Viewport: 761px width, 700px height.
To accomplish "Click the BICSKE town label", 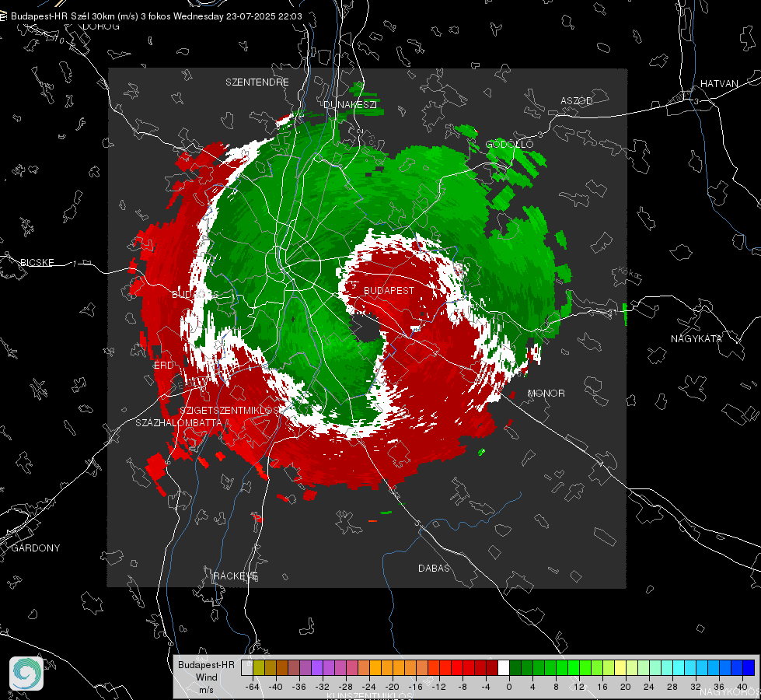I will pyautogui.click(x=37, y=262).
